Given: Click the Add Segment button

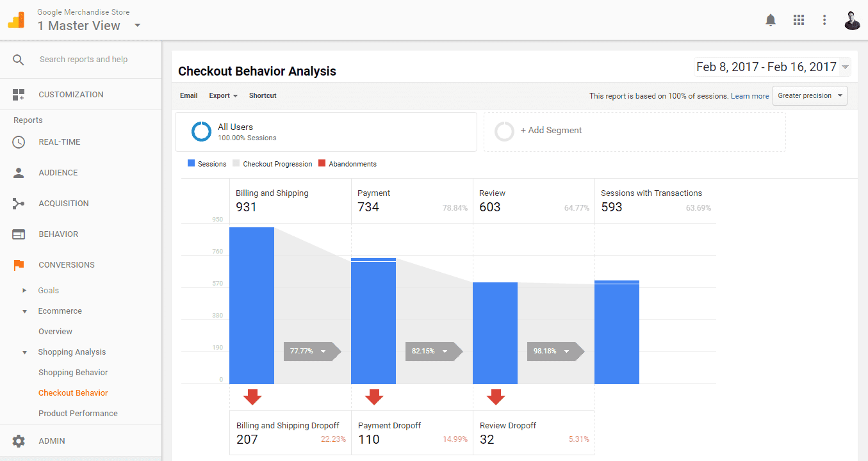Looking at the screenshot, I should [x=552, y=130].
